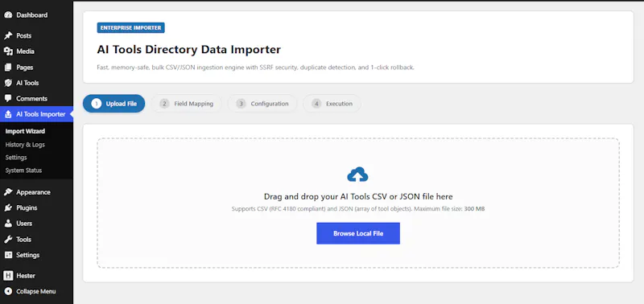The height and width of the screenshot is (304, 644).
Task: Open the Plugins menu item
Action: point(36,208)
